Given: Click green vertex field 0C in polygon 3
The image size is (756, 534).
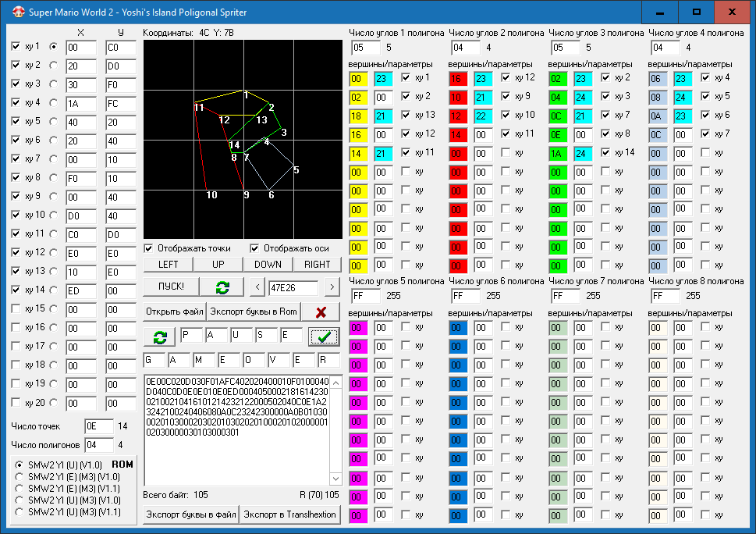Looking at the screenshot, I should point(558,116).
